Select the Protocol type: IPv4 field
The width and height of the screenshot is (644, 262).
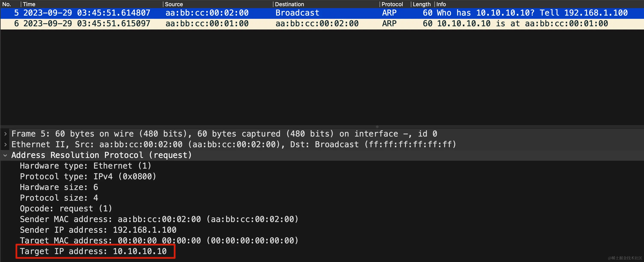coord(88,176)
